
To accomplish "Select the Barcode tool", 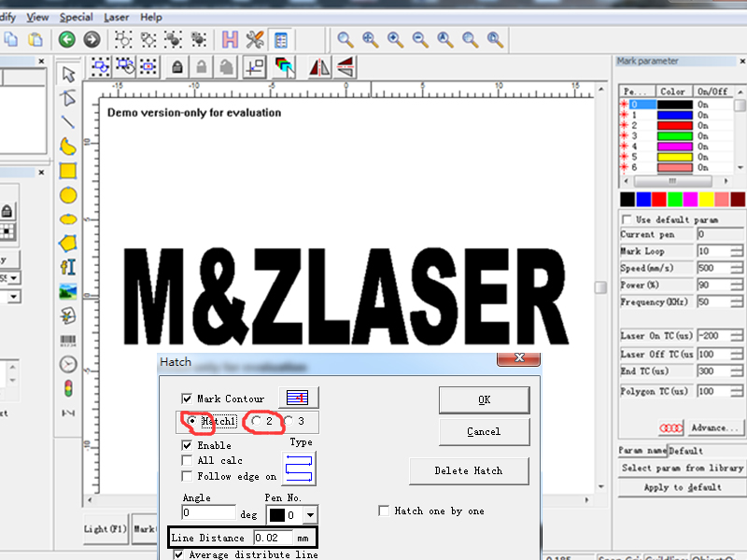I will click(x=68, y=340).
